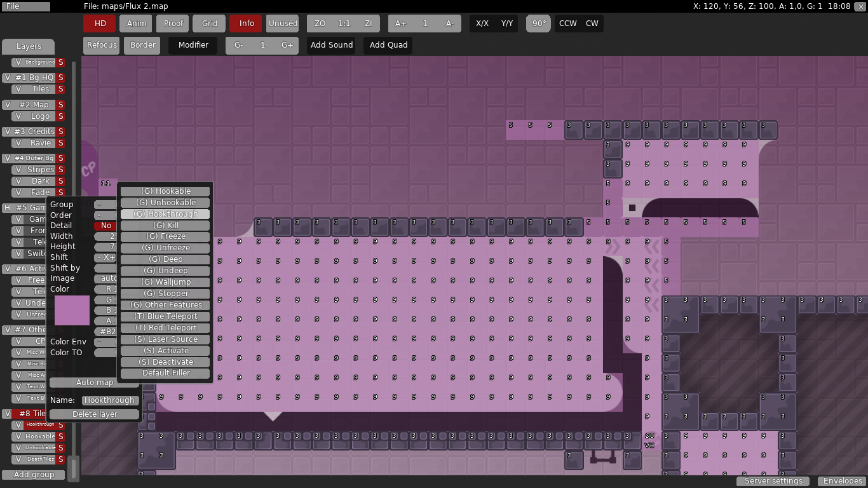Rotate counter-clockwise with CCW button
Viewport: 868px width, 488px height.
(567, 24)
